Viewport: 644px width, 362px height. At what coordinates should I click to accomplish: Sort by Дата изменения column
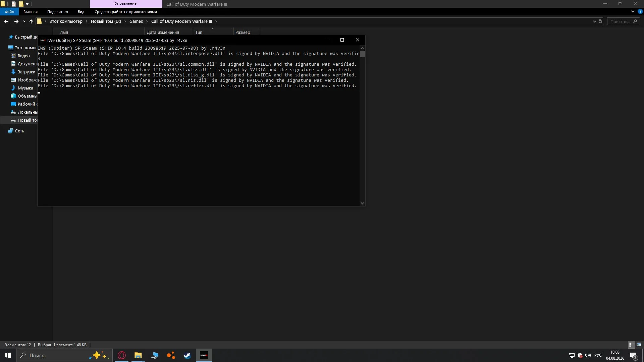(x=169, y=32)
